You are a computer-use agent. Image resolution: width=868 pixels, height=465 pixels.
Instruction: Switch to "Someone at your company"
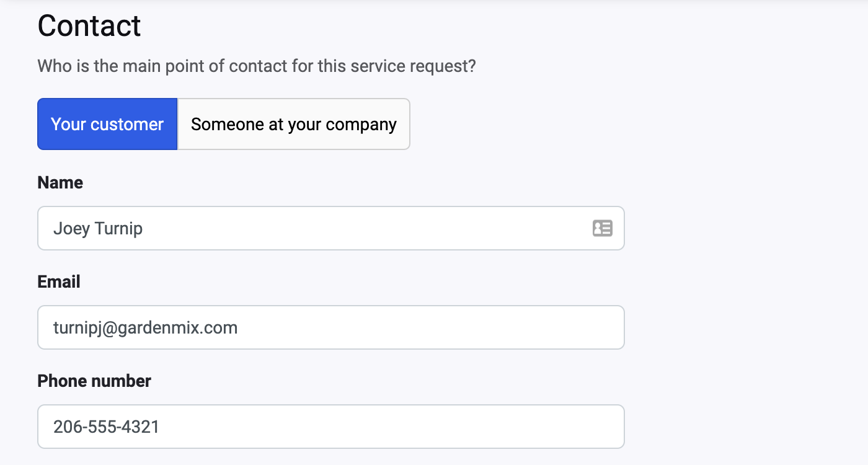[293, 124]
